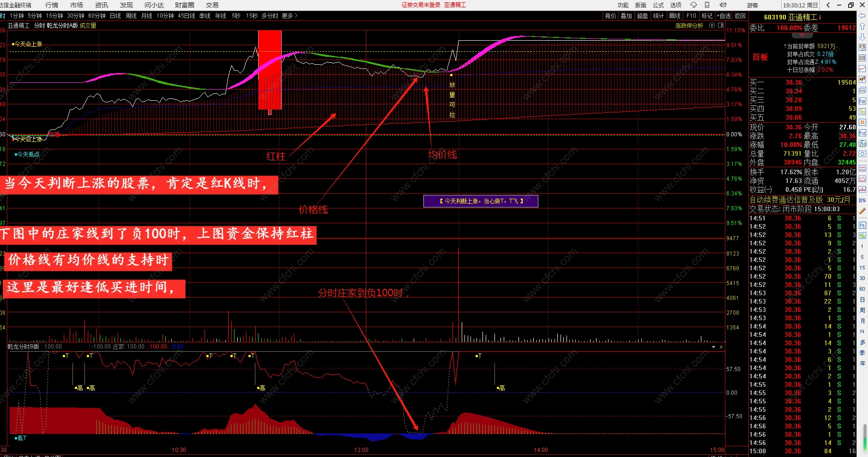The height and width of the screenshot is (457, 868).
Task: Open the 功能 menu
Action: click(x=623, y=5)
